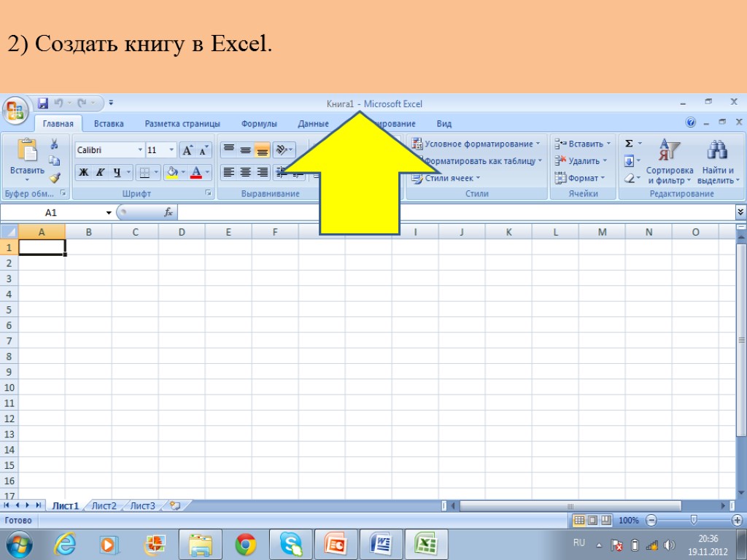Screen dimensions: 747x560
Task: Click the Name Box showing A1
Action: 52,212
